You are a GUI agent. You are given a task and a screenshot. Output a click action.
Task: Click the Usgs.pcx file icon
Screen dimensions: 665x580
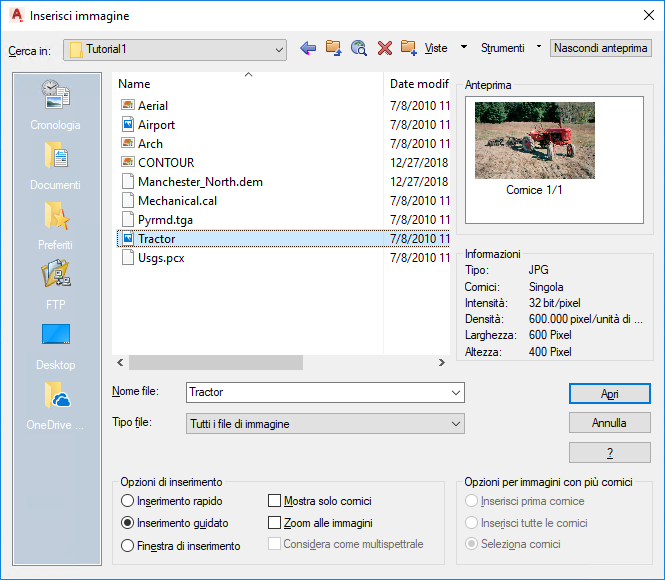(x=128, y=257)
